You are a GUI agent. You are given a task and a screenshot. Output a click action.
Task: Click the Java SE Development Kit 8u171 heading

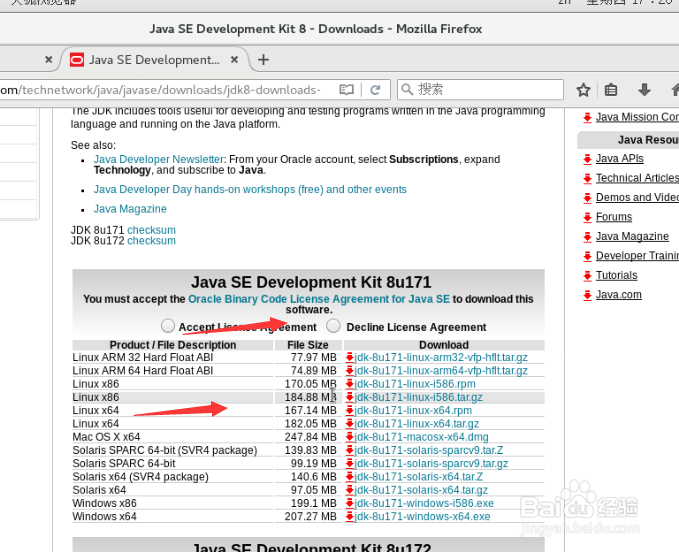click(311, 282)
